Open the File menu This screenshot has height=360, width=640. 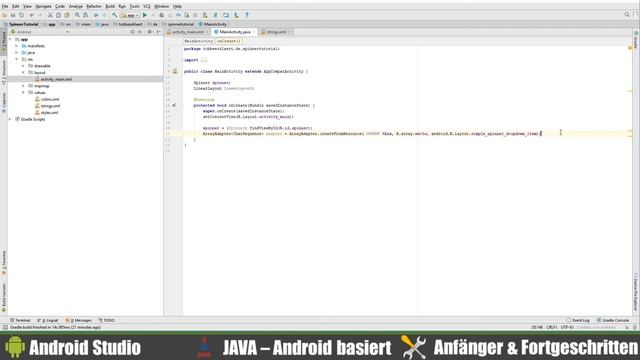(x=5, y=7)
